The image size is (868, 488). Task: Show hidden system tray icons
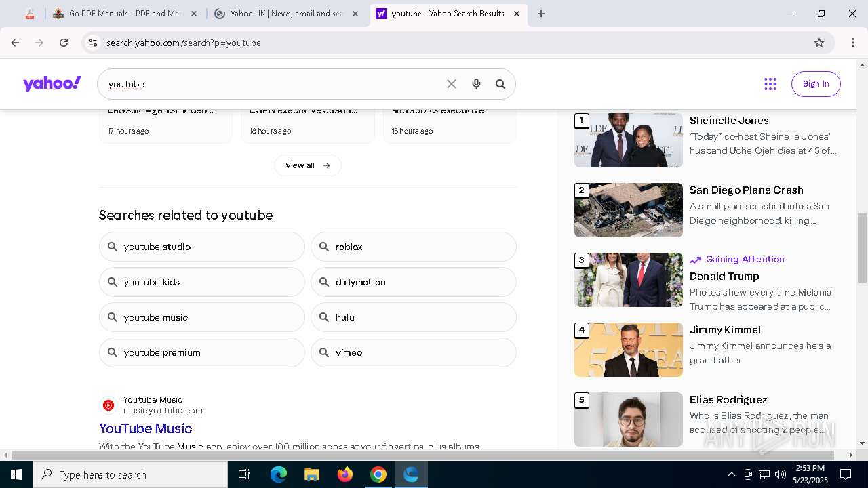point(731,474)
